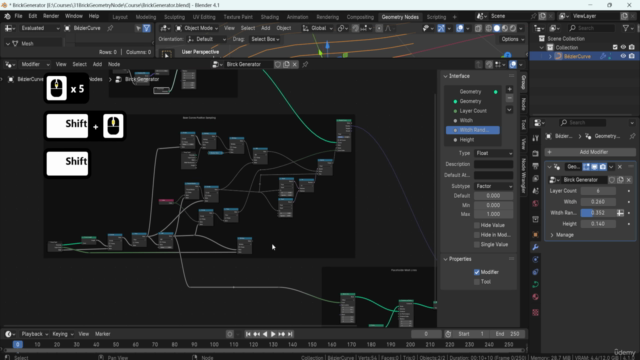Enable the Single Value checkbox
This screenshot has width=640, height=360.
point(477,244)
